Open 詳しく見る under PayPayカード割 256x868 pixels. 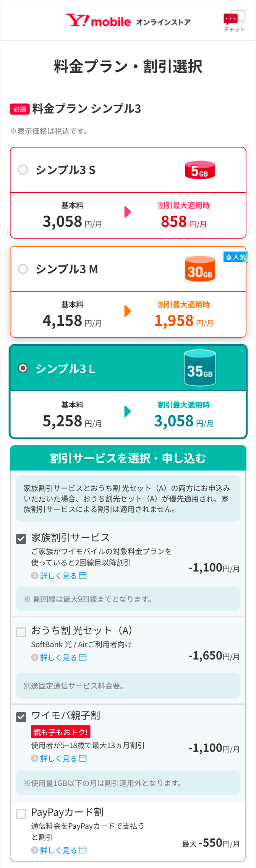tap(59, 850)
